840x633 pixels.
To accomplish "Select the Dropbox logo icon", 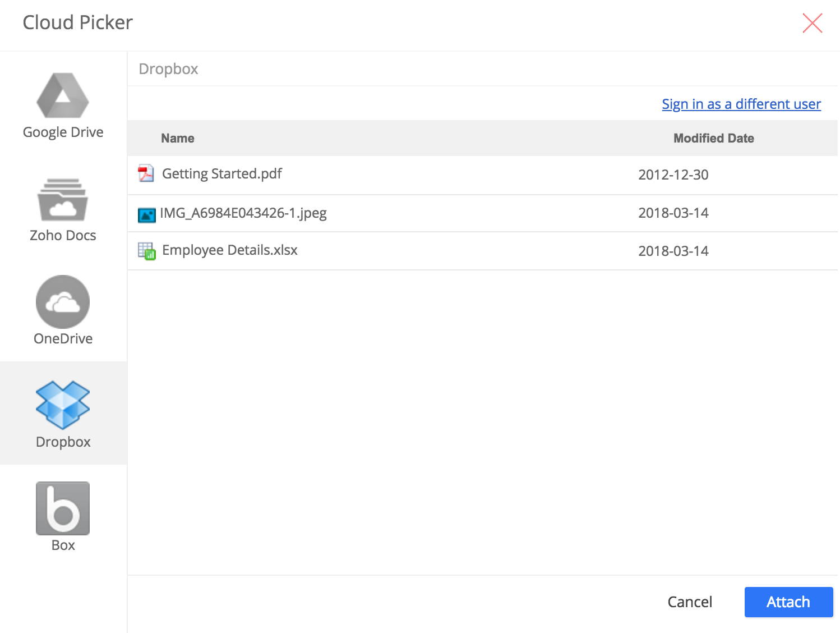I will click(63, 405).
